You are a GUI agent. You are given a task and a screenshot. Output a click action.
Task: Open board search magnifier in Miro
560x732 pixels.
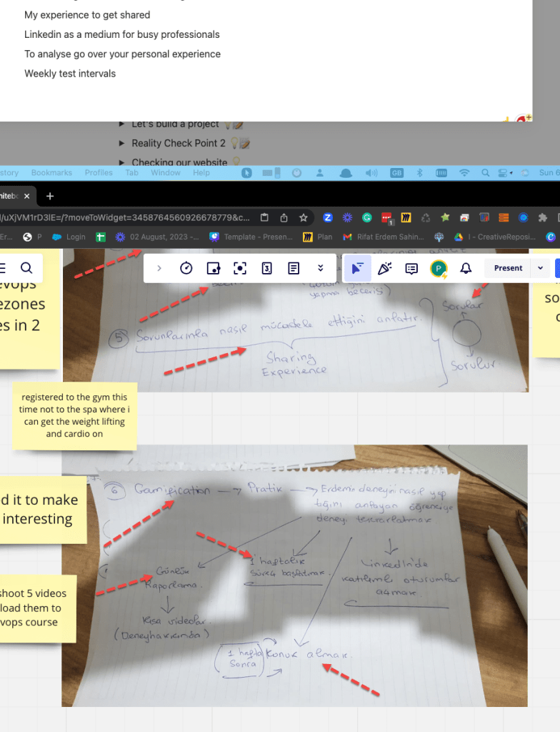[x=26, y=267]
